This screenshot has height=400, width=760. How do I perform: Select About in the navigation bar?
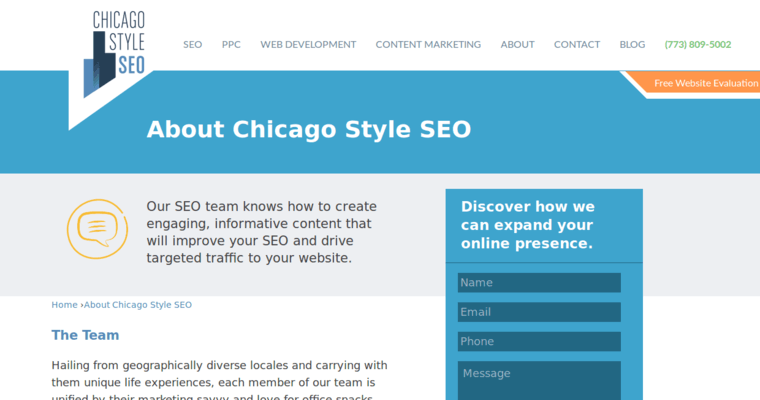[x=518, y=45]
